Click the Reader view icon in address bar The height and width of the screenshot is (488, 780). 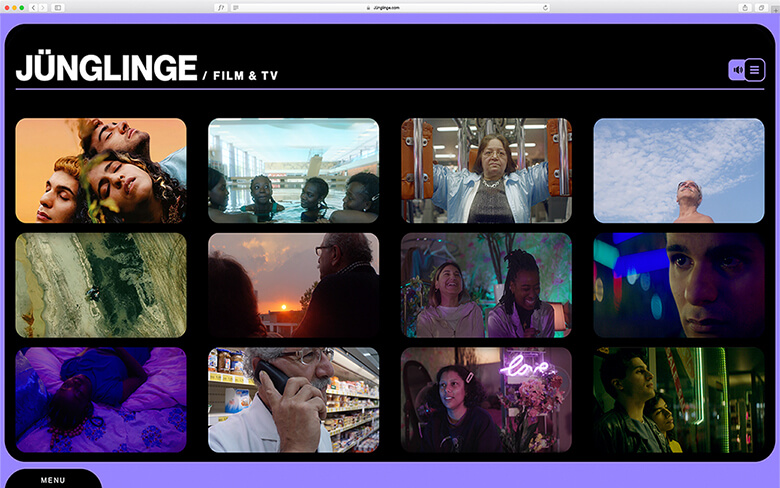point(235,7)
